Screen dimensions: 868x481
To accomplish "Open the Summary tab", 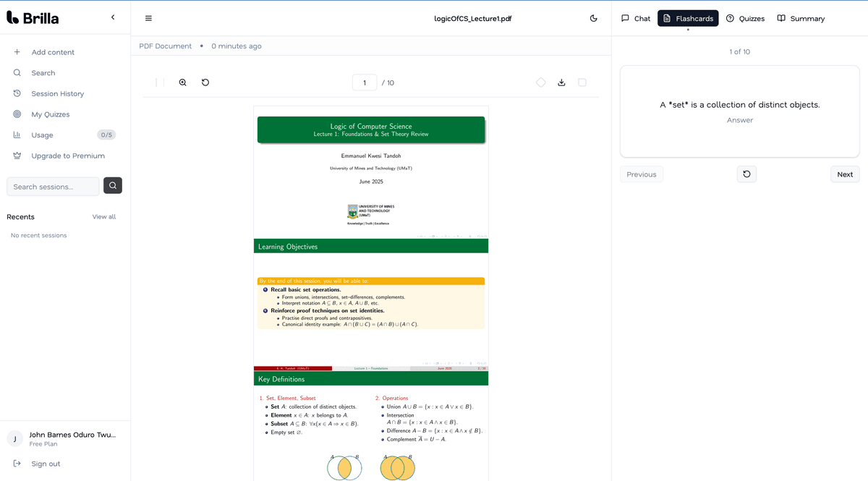I will coord(801,19).
